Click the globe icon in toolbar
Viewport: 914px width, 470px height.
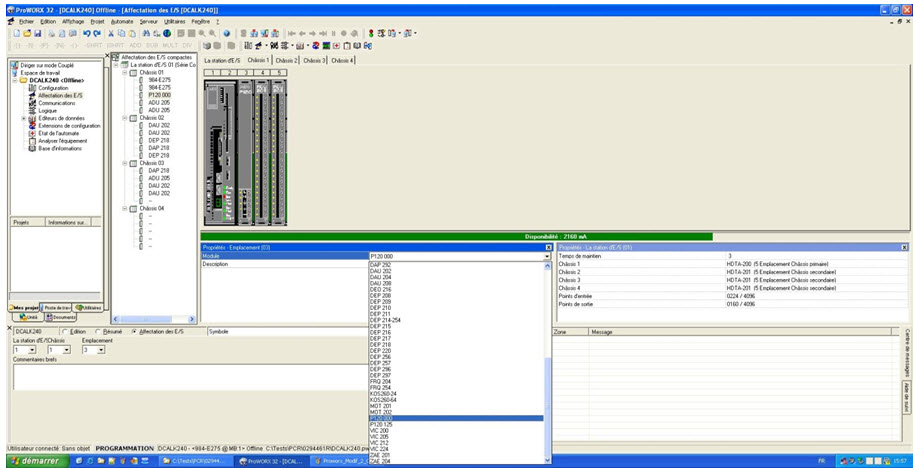(167, 34)
